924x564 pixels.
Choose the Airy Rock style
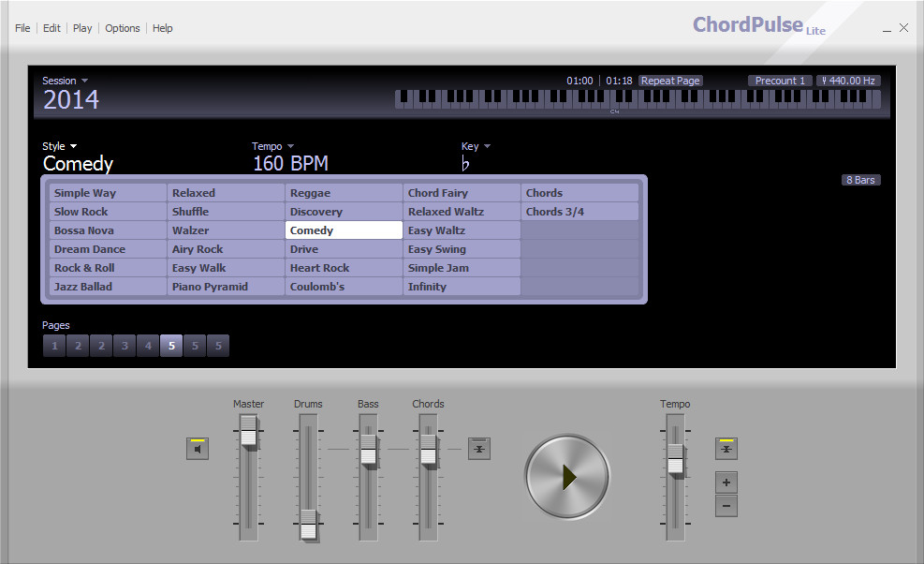click(x=227, y=249)
